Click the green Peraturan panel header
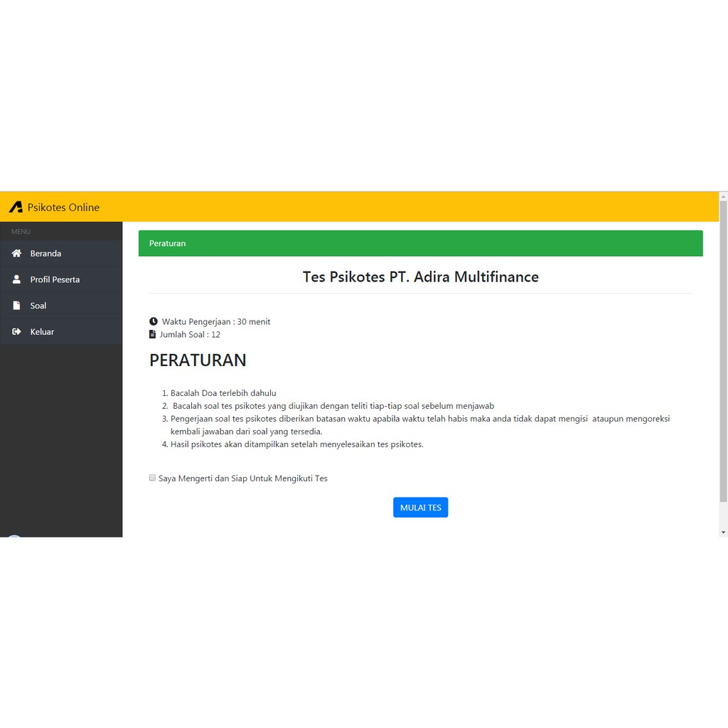Viewport: 728px width, 728px height. pos(421,243)
